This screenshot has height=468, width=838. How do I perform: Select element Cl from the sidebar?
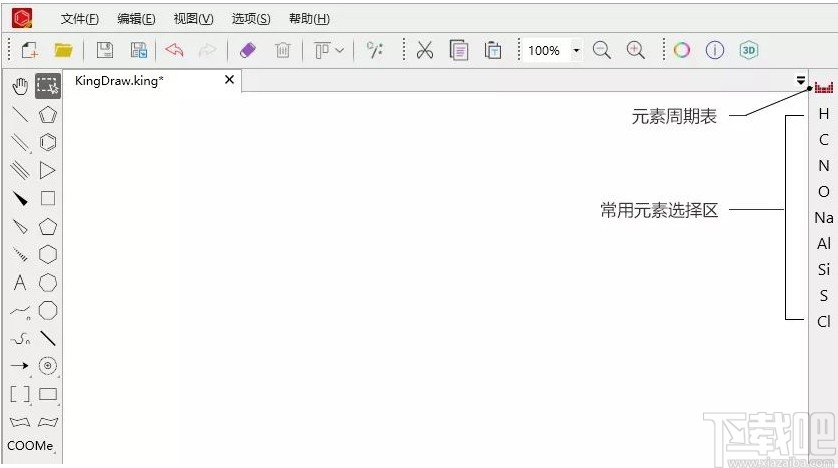pyautogui.click(x=824, y=321)
